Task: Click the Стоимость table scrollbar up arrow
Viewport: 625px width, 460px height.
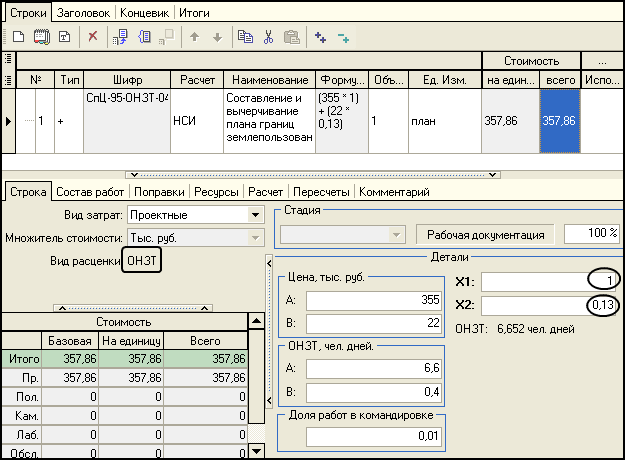Action: tap(256, 321)
